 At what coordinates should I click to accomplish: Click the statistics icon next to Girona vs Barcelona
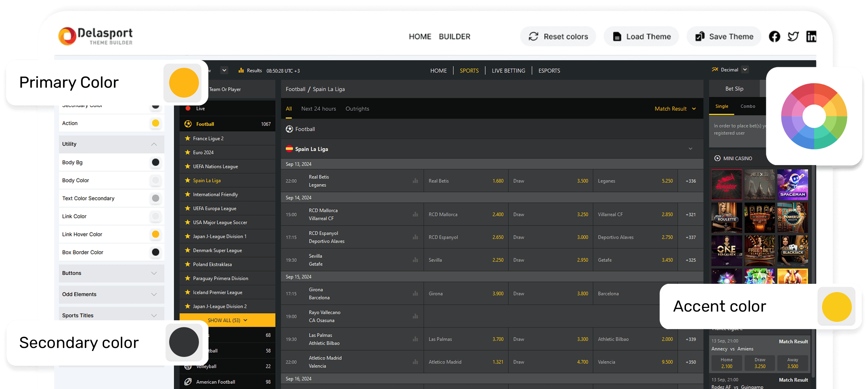click(415, 293)
